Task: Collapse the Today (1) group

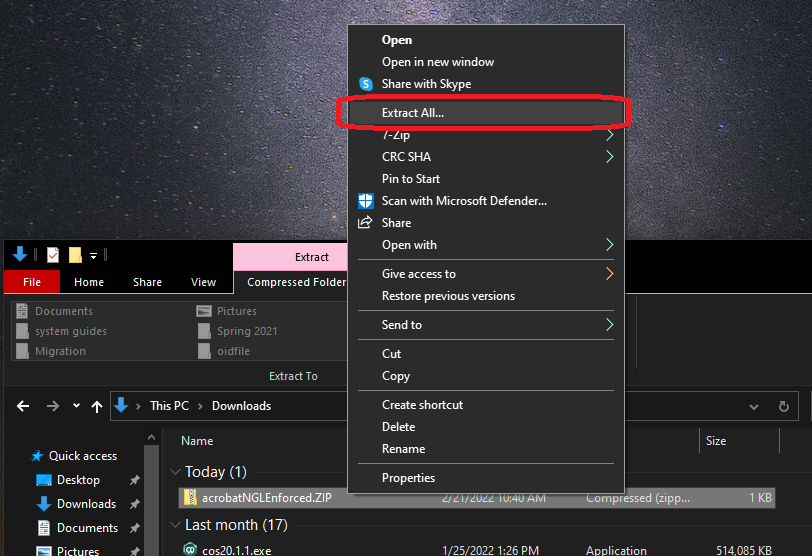Action: 175,472
